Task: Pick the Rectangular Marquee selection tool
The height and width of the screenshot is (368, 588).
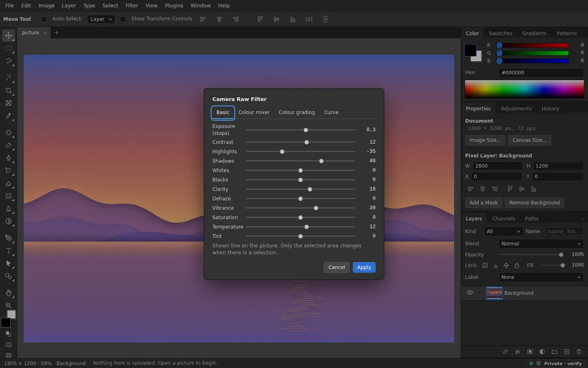Action: [x=9, y=48]
